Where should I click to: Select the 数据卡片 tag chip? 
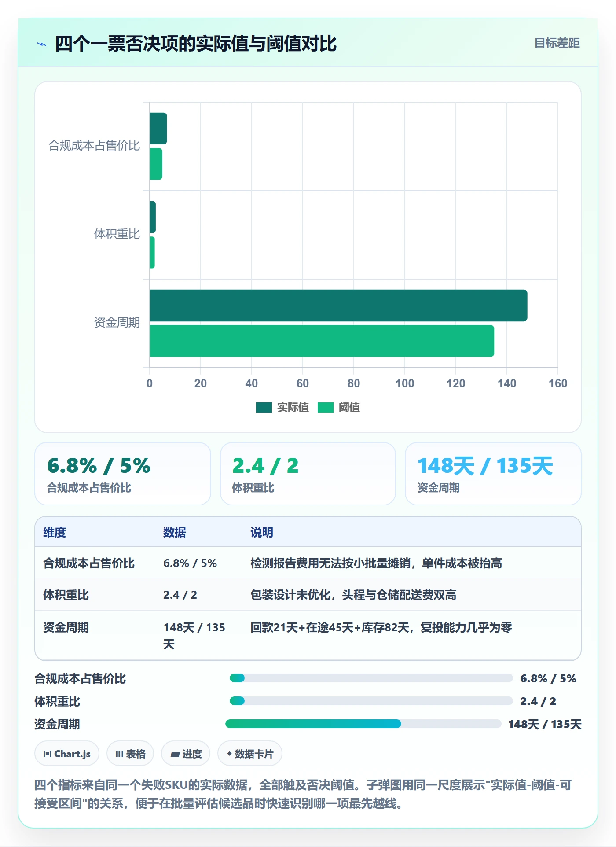tap(250, 754)
